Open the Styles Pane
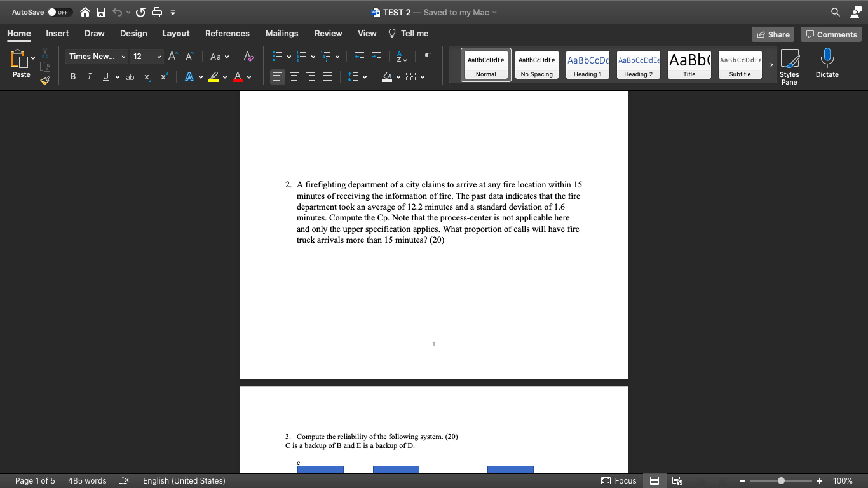868x488 pixels. [790, 64]
